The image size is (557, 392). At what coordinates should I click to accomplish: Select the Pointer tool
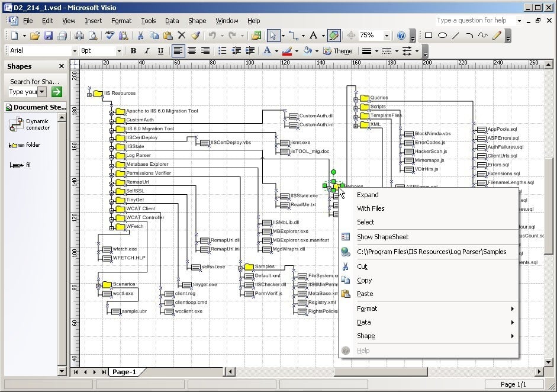pyautogui.click(x=273, y=36)
